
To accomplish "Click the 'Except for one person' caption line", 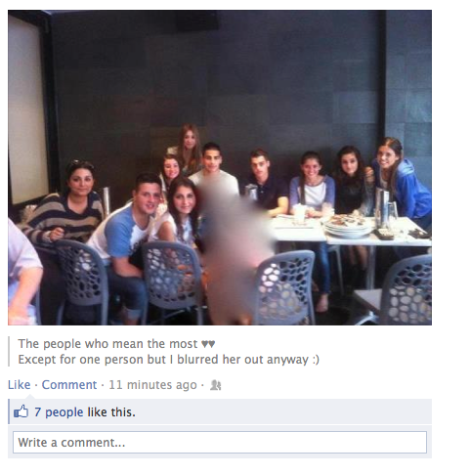I will click(168, 360).
